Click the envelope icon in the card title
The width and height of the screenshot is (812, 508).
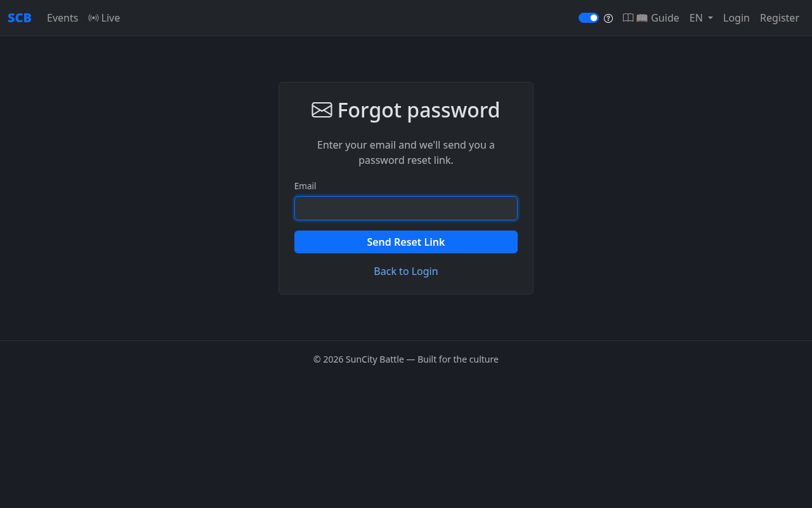tap(322, 110)
